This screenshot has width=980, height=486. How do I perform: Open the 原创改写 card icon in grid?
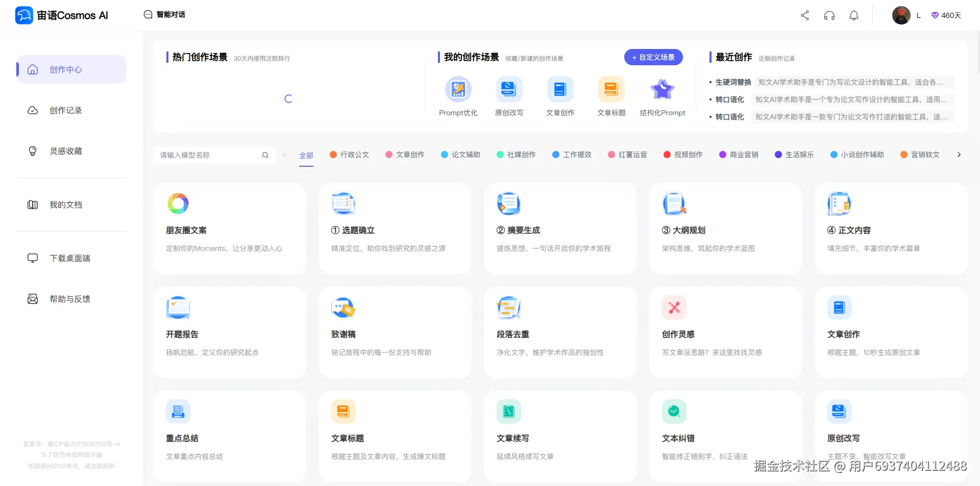[840, 412]
